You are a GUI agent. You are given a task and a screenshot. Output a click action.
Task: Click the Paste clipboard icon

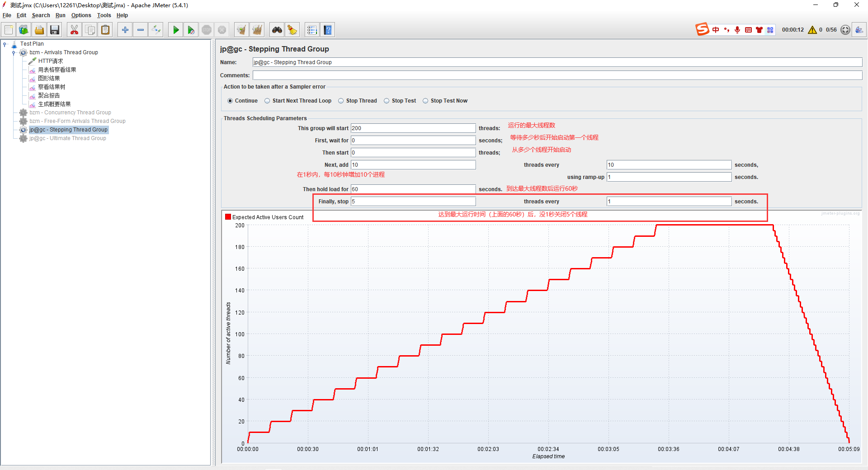pyautogui.click(x=105, y=30)
